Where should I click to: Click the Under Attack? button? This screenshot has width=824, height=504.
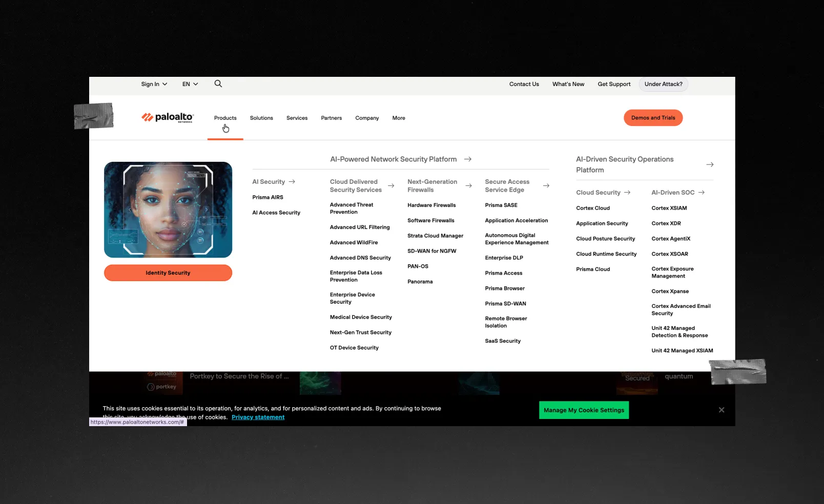664,84
